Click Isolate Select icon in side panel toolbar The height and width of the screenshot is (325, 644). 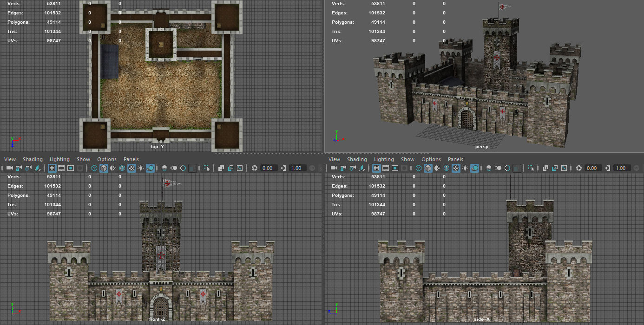click(532, 168)
